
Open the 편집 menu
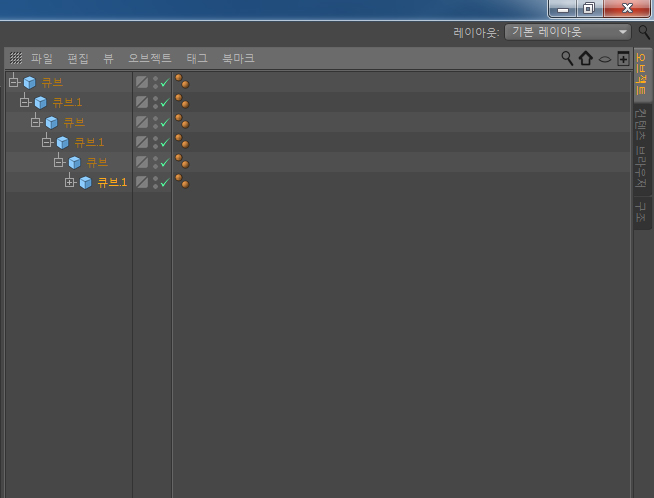point(78,58)
